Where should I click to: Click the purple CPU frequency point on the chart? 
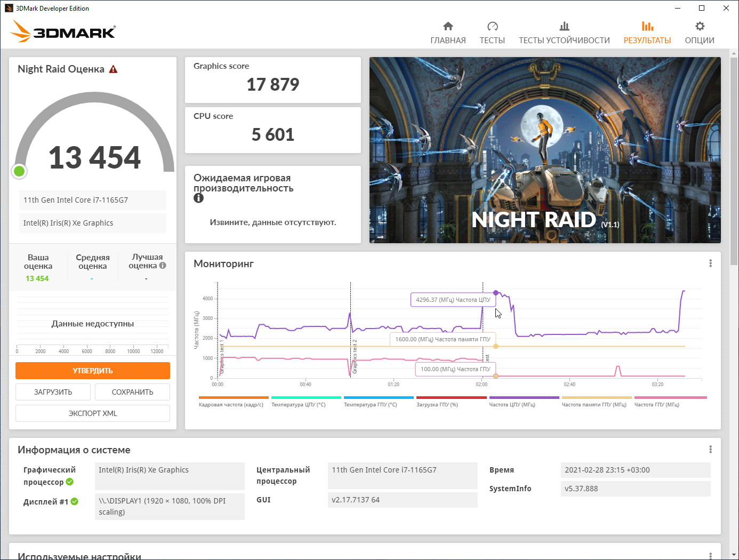[x=496, y=293]
